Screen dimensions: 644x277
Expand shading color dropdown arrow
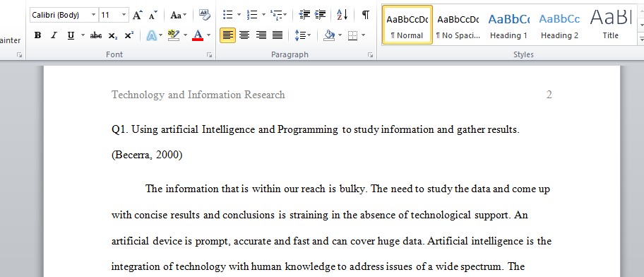coord(340,35)
